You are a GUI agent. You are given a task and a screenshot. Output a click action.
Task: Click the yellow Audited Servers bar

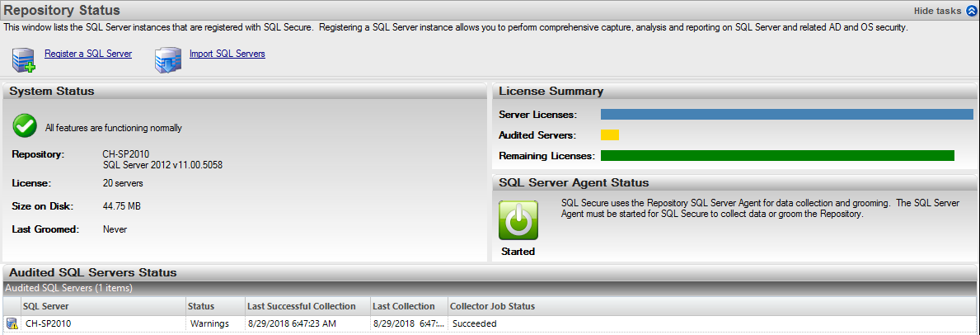(610, 134)
